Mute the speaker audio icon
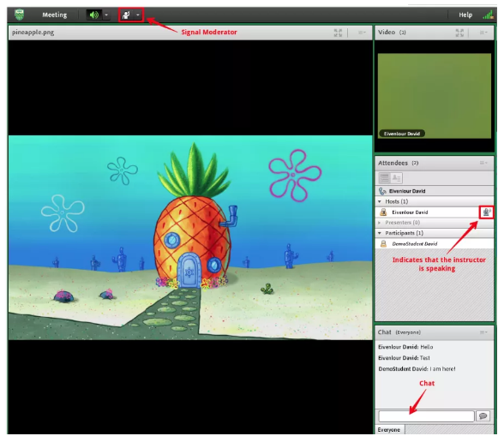The height and width of the screenshot is (442, 504). click(x=94, y=15)
